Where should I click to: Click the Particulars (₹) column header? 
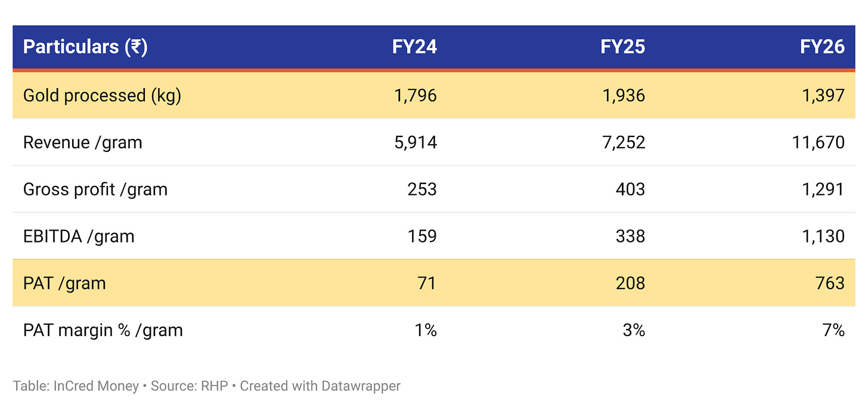[85, 46]
